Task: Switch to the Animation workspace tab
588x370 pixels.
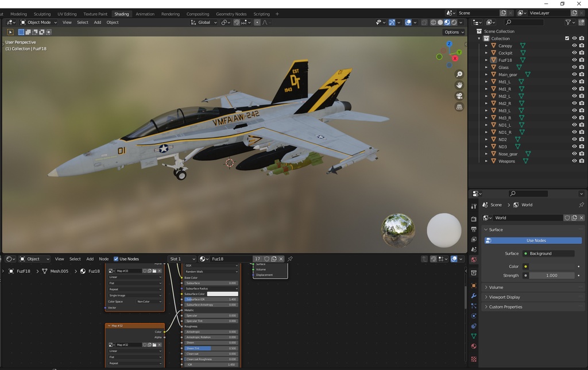Action: click(145, 13)
